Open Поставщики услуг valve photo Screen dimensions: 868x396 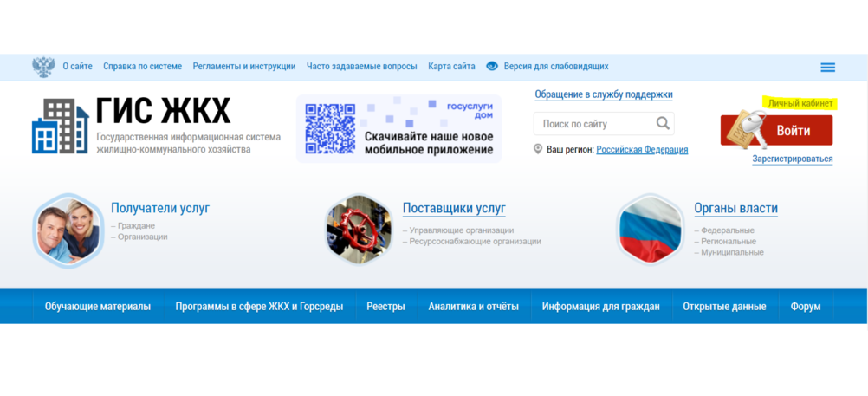click(x=359, y=230)
